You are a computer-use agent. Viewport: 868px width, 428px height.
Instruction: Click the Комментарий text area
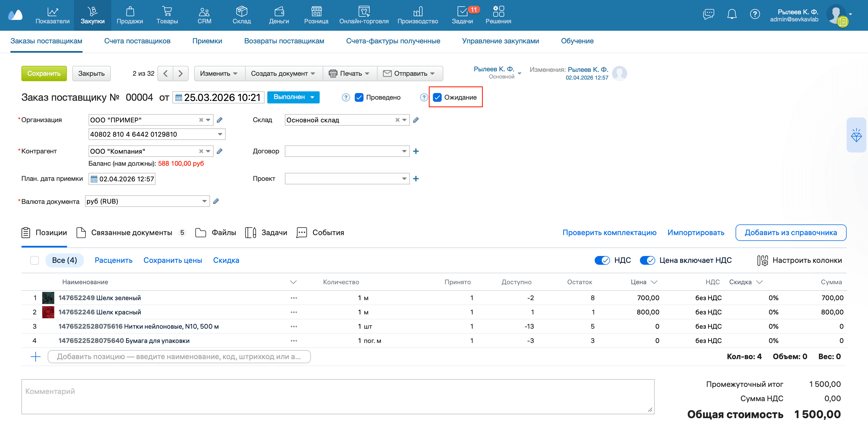pyautogui.click(x=337, y=397)
